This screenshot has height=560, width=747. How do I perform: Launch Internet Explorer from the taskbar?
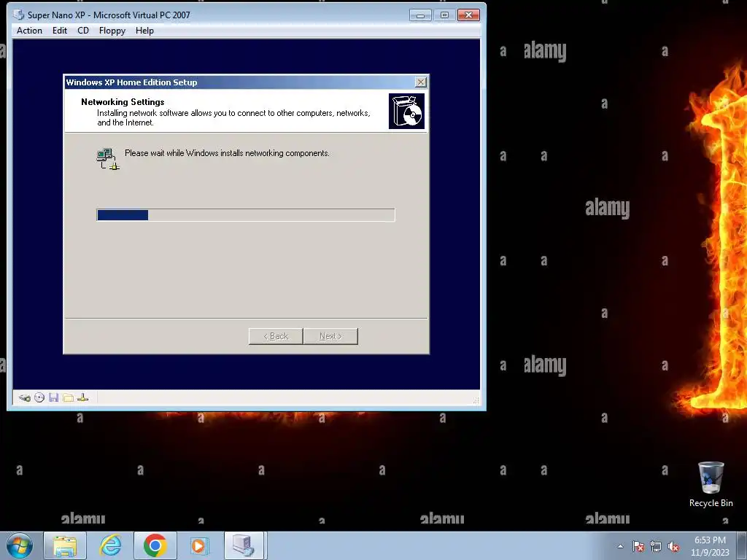(x=111, y=545)
